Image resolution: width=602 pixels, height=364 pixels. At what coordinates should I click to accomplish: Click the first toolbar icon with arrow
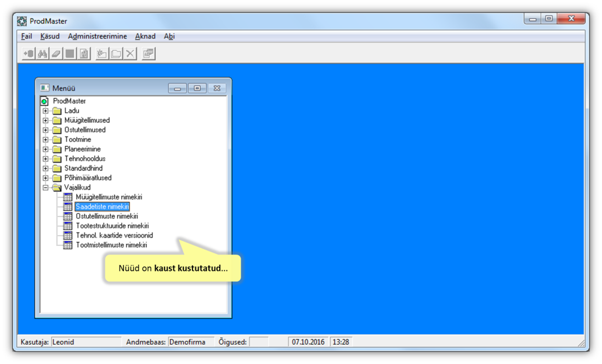point(29,54)
